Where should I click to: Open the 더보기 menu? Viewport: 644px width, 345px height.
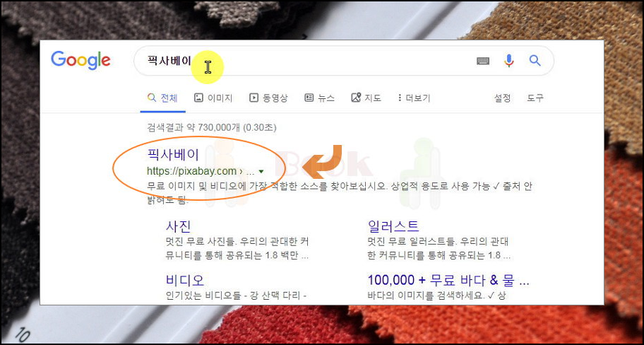[x=414, y=98]
